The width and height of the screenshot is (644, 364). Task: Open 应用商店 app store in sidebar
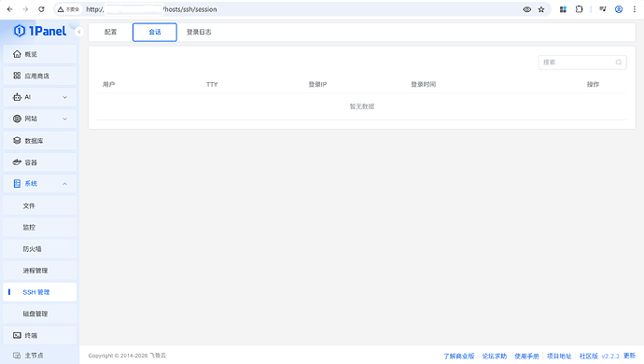[40, 76]
